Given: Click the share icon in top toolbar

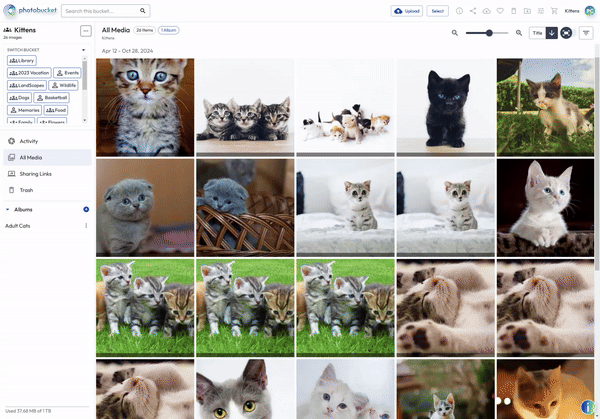Looking at the screenshot, I should 473,11.
